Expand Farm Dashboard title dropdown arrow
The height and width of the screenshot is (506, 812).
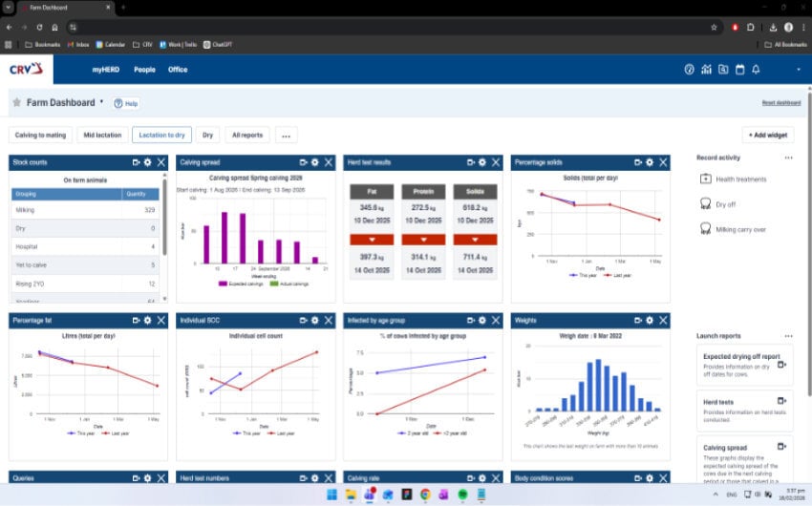coord(101,101)
